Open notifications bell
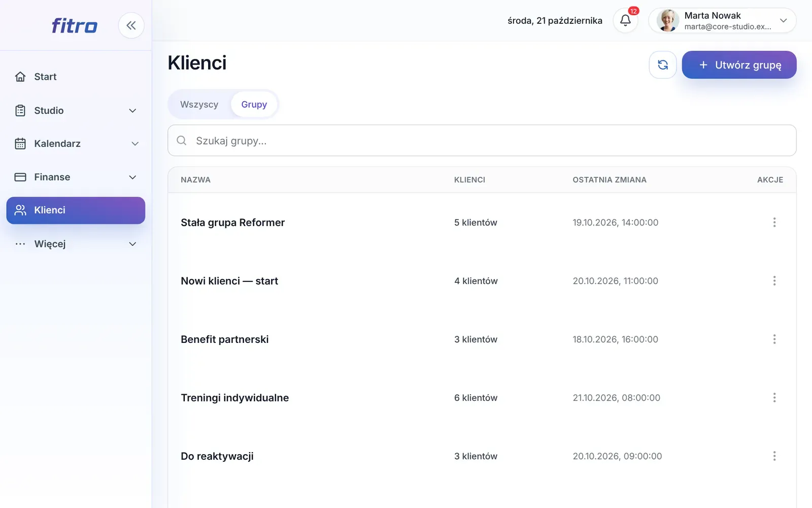812x508 pixels. pyautogui.click(x=625, y=20)
